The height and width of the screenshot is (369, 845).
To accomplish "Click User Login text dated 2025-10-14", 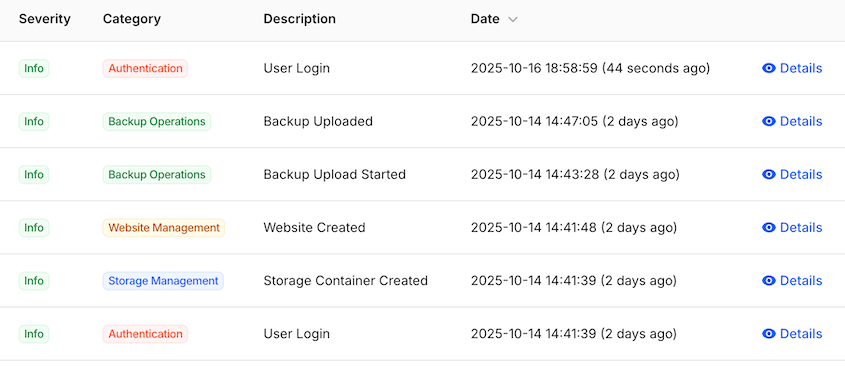I will pos(296,334).
